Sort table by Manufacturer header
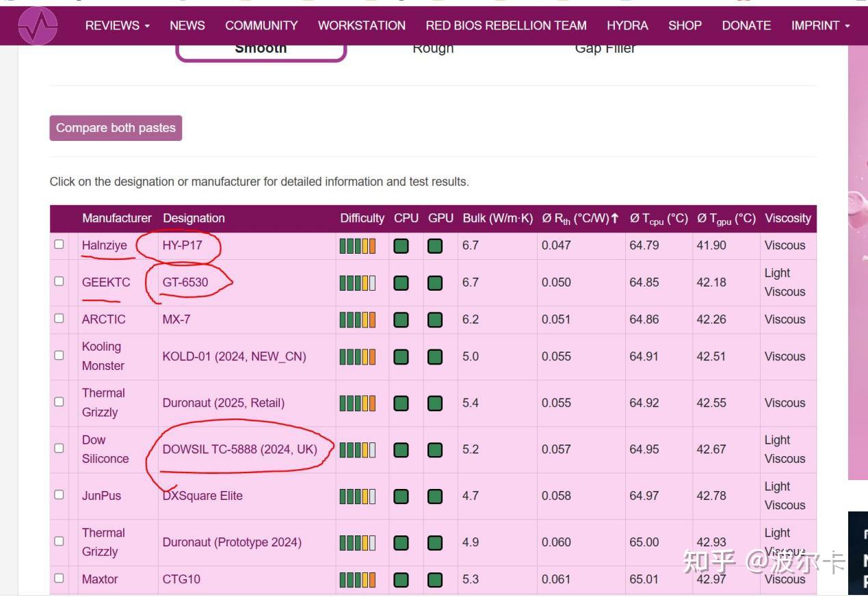868x597 pixels. pyautogui.click(x=117, y=218)
